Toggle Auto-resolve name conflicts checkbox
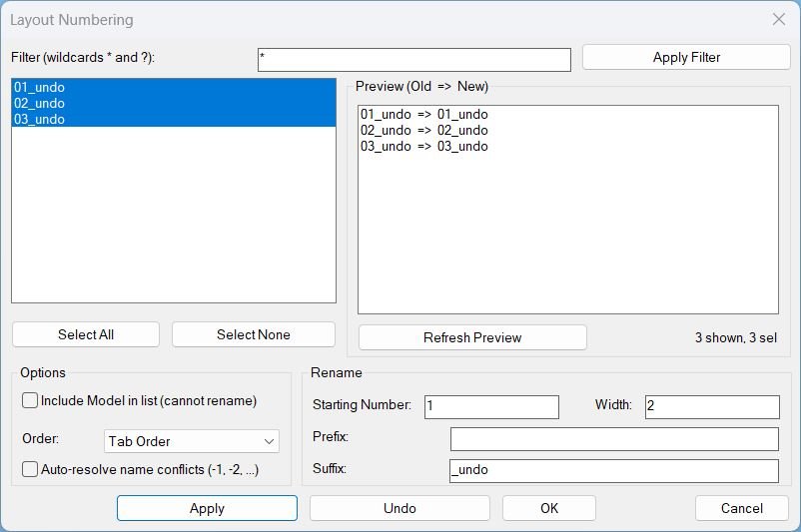801x532 pixels. coord(30,469)
